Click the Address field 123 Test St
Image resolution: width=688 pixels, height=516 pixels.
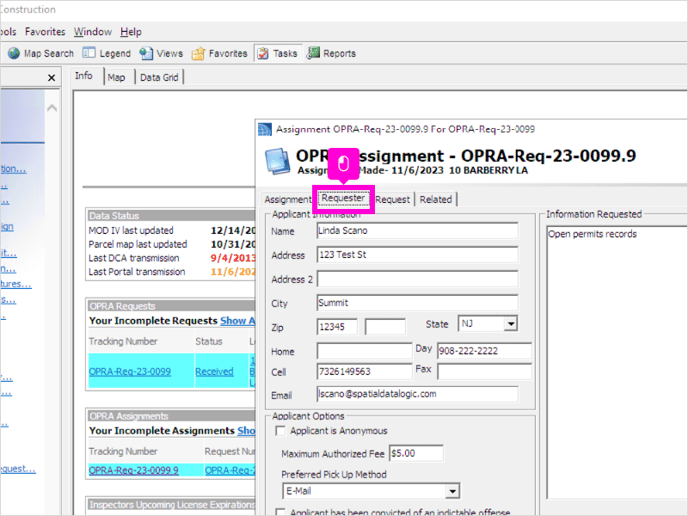coord(417,255)
